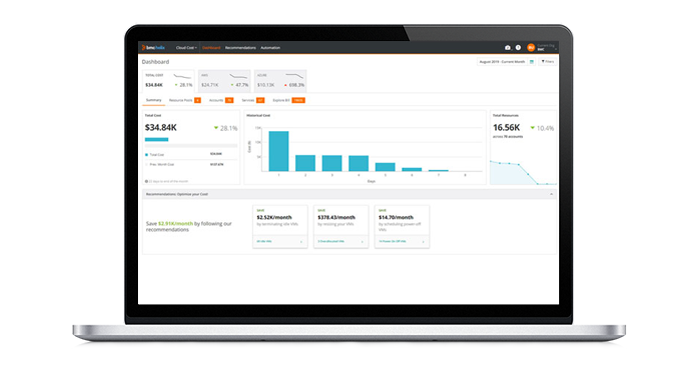Click the arrow on the Idle VMs card
The width and height of the screenshot is (690, 368).
[x=301, y=242]
